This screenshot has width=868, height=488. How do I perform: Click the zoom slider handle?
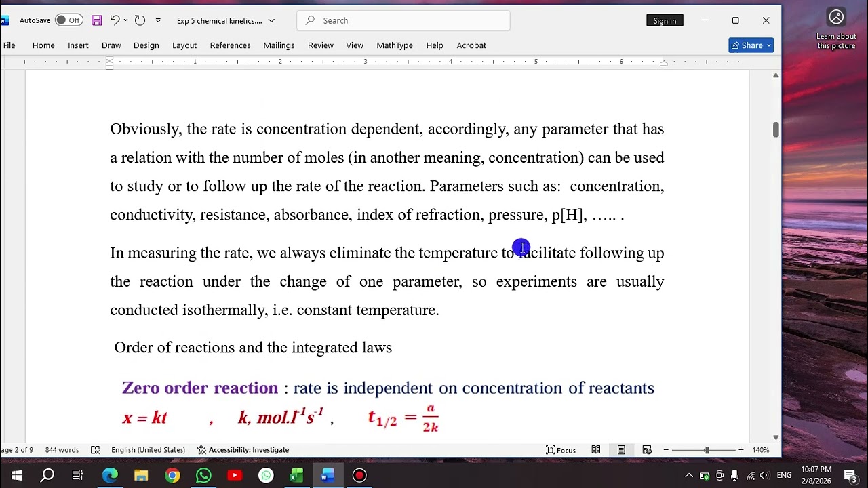707,450
